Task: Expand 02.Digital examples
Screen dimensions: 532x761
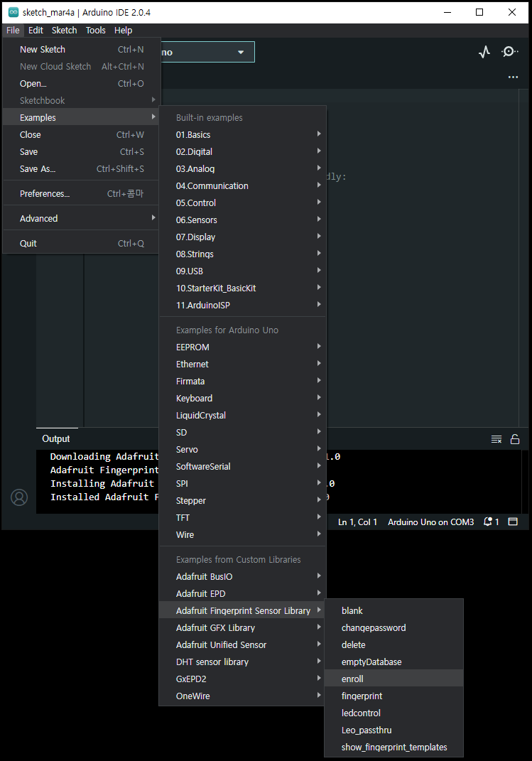Action: point(242,151)
